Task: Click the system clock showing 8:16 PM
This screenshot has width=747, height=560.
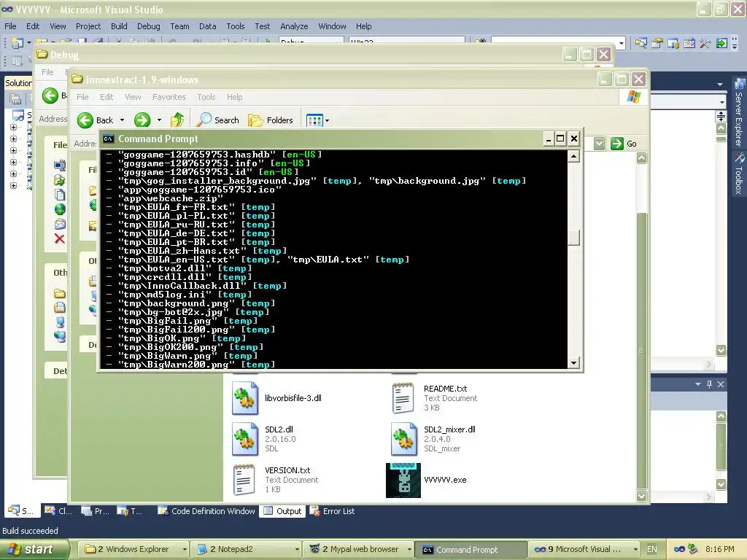Action: coord(719,549)
